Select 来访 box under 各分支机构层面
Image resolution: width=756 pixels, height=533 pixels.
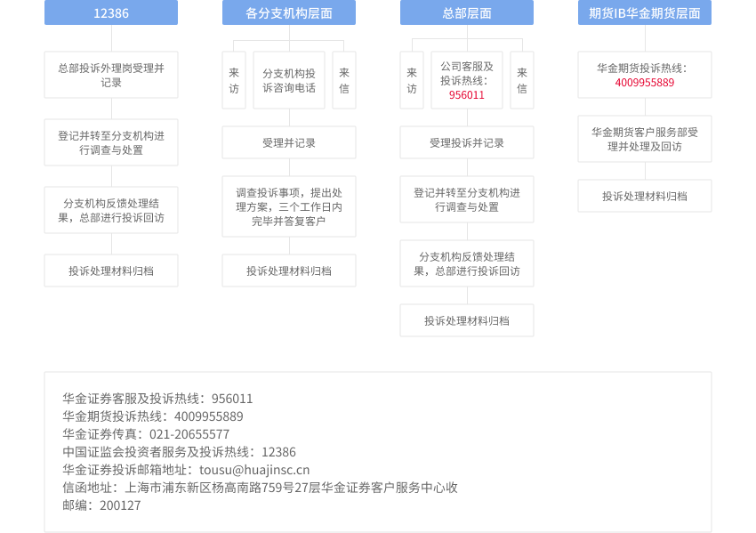[x=234, y=80]
